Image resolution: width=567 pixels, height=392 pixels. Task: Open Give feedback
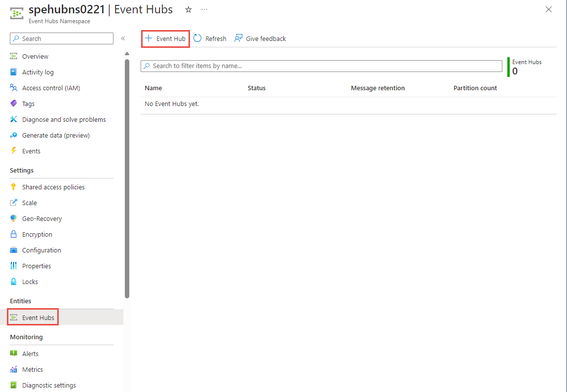[x=260, y=38]
